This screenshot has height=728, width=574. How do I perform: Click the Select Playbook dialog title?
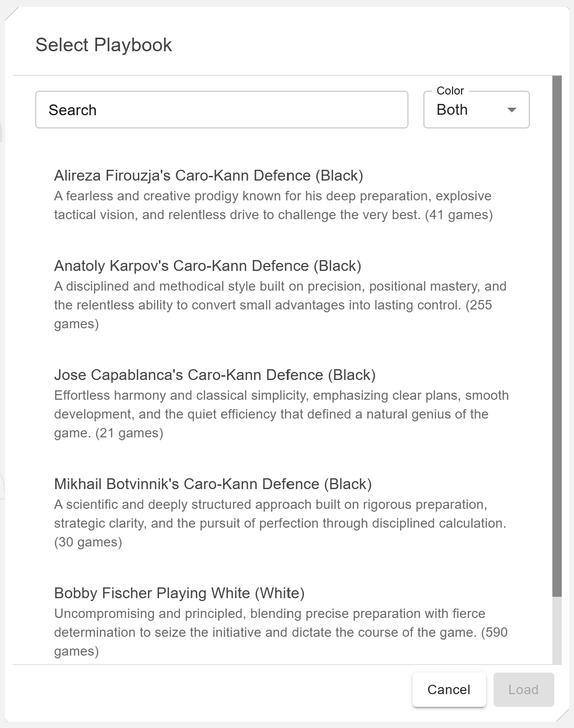(104, 45)
